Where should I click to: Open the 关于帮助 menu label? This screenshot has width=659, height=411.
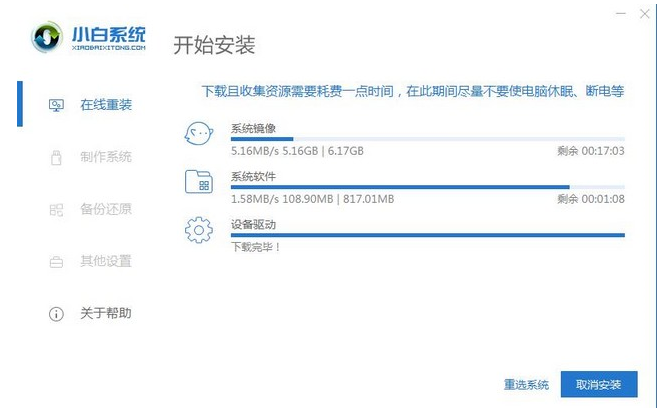[105, 314]
